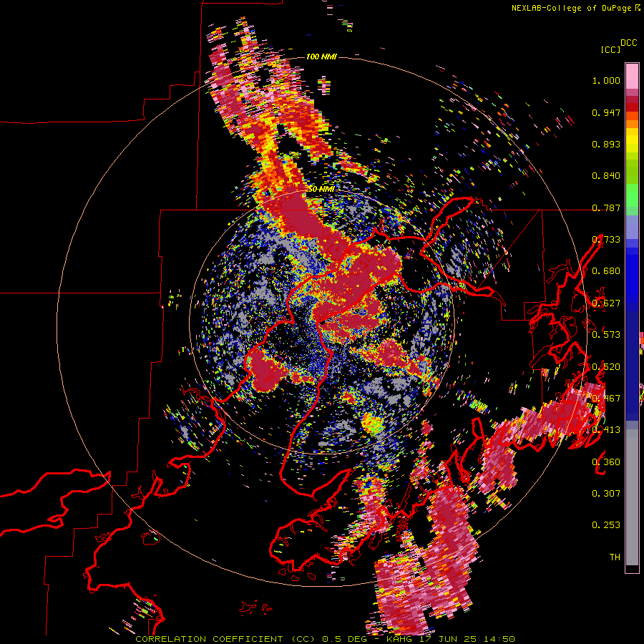Click the 0.573 color scale label
This screenshot has width=644, height=644.
point(606,335)
